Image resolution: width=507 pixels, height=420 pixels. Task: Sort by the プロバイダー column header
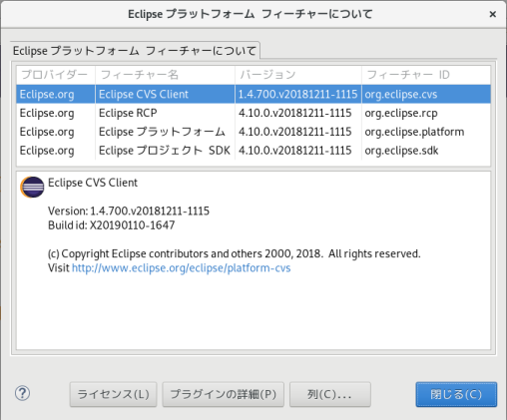pos(56,75)
